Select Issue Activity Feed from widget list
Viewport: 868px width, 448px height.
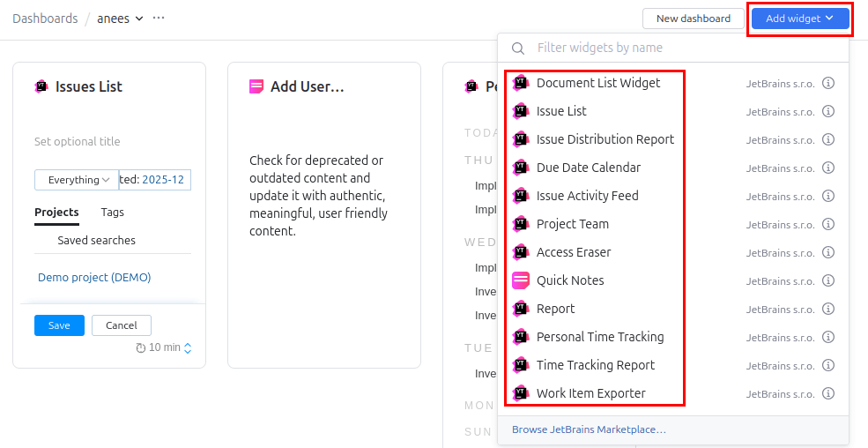[587, 196]
